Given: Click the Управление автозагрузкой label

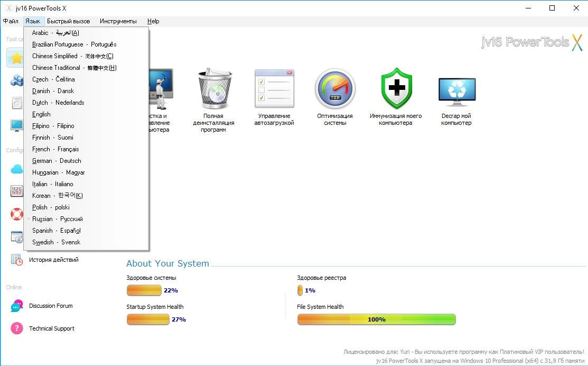Looking at the screenshot, I should [x=274, y=120].
